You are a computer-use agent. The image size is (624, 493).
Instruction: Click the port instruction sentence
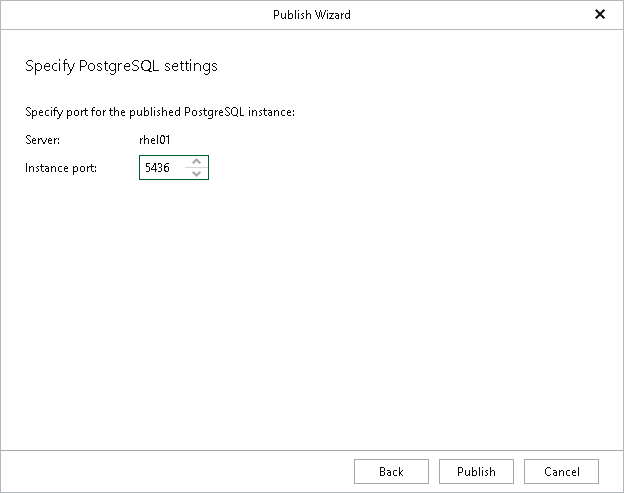click(x=160, y=112)
